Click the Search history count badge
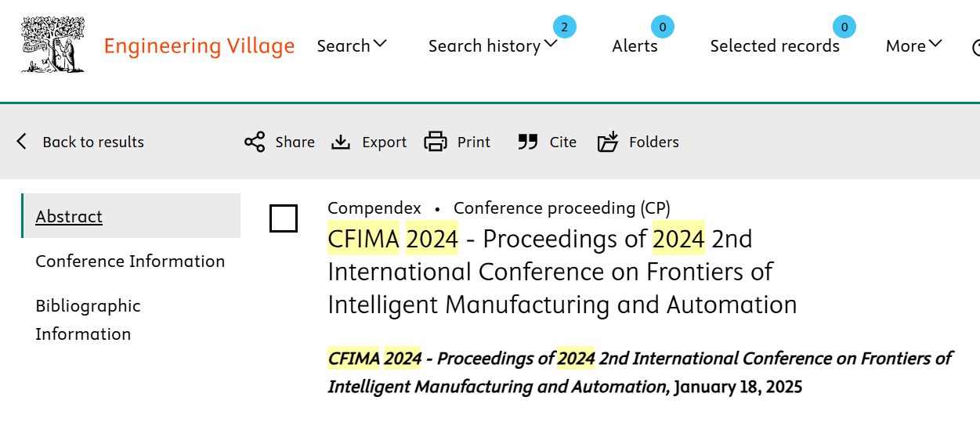 click(564, 27)
